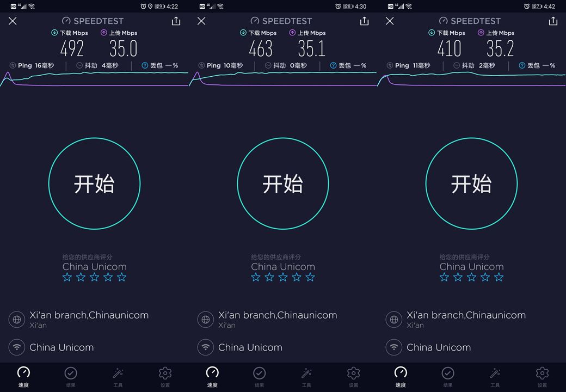Rate China Unicom five stars in the left panel
The width and height of the screenshot is (566, 392).
point(122,277)
